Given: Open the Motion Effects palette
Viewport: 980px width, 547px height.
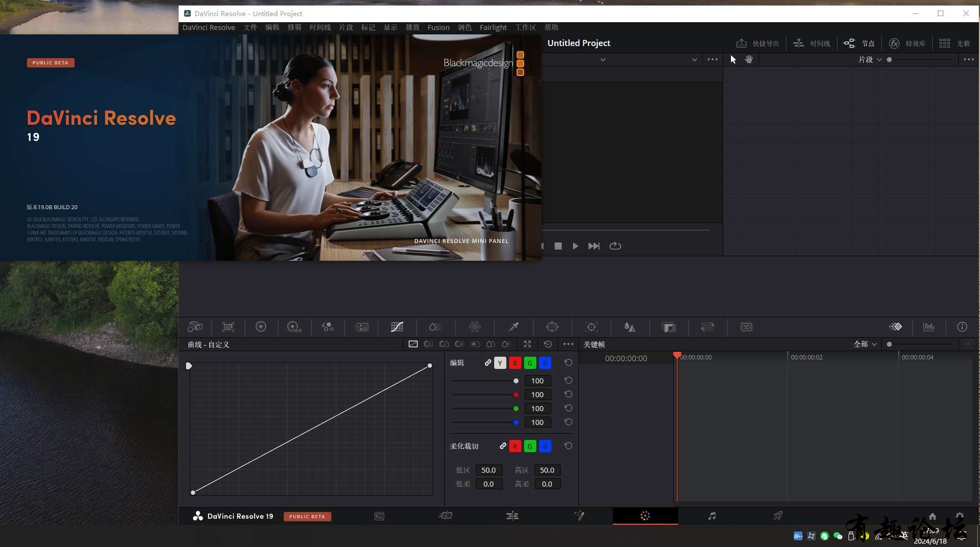Looking at the screenshot, I should point(361,327).
